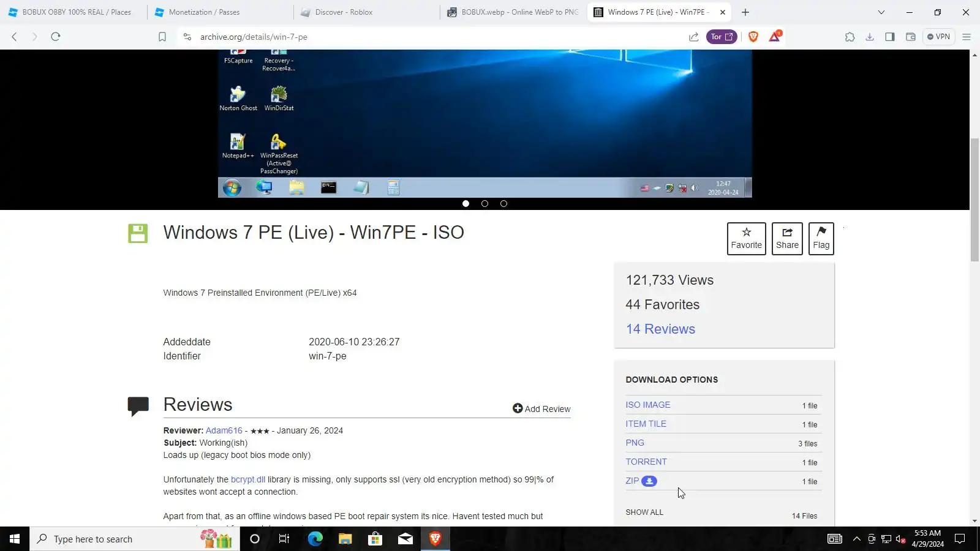Click the page vertical scrollbar thumb
The width and height of the screenshot is (980, 551).
tap(974, 199)
